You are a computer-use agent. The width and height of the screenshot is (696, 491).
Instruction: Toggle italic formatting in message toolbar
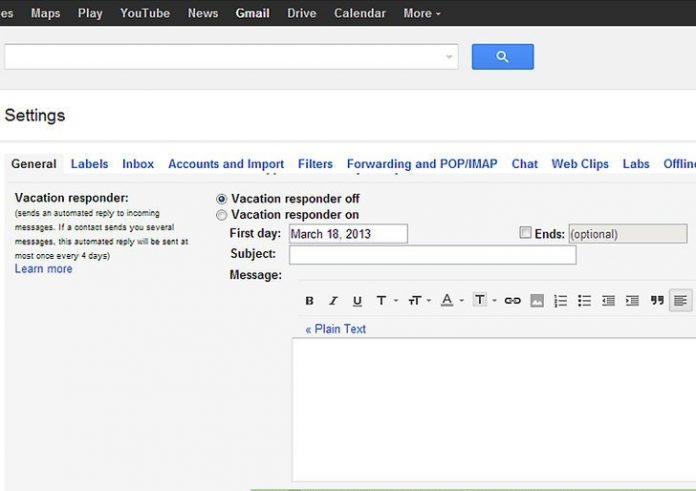pyautogui.click(x=333, y=301)
